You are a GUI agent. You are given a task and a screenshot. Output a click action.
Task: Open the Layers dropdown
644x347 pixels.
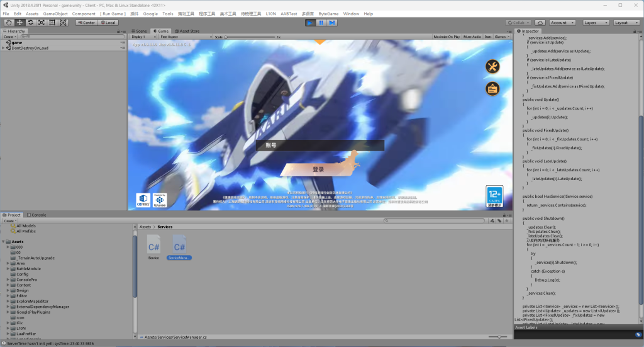click(x=595, y=23)
